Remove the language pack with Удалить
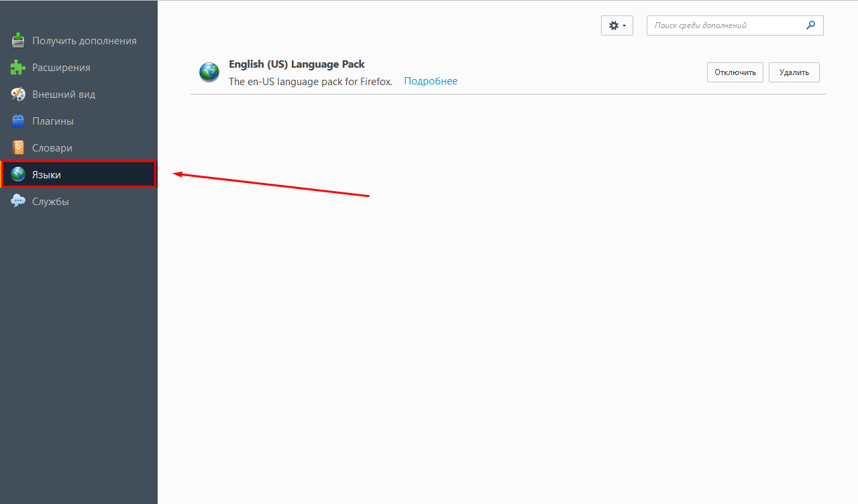This screenshot has width=858, height=504. (x=794, y=72)
